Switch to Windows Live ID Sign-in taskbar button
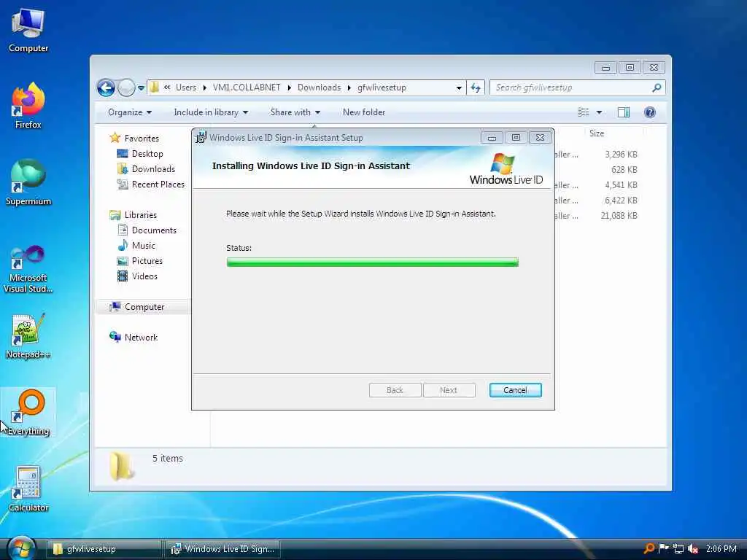This screenshot has height=560, width=747. [223, 549]
